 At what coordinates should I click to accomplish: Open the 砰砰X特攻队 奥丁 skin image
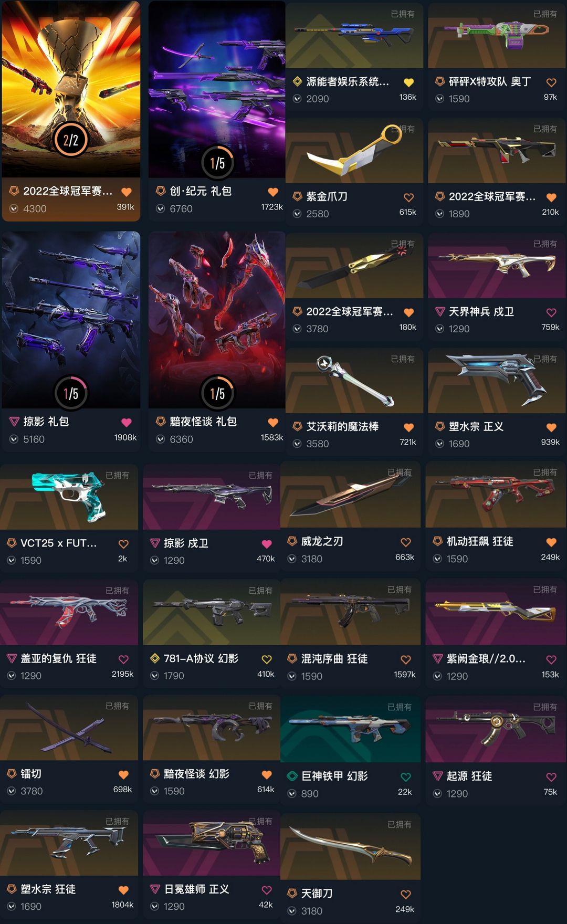pyautogui.click(x=497, y=35)
